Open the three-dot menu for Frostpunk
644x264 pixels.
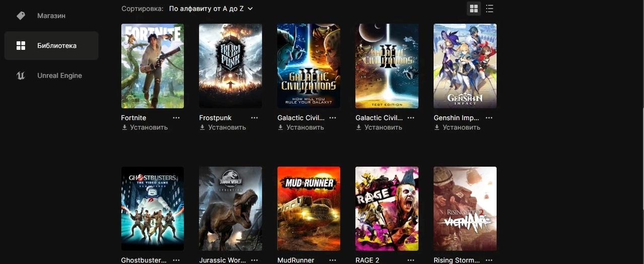(x=254, y=118)
